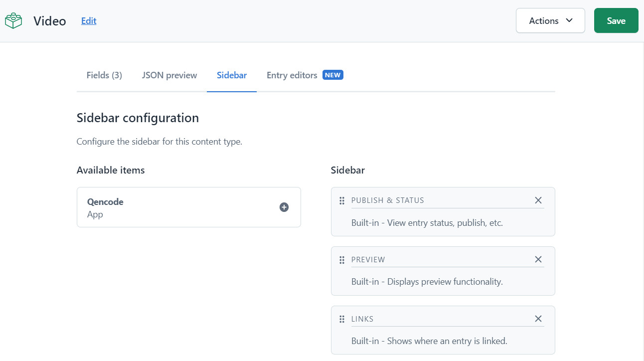Image resolution: width=644 pixels, height=361 pixels.
Task: Select the Sidebar tab
Action: tap(232, 75)
